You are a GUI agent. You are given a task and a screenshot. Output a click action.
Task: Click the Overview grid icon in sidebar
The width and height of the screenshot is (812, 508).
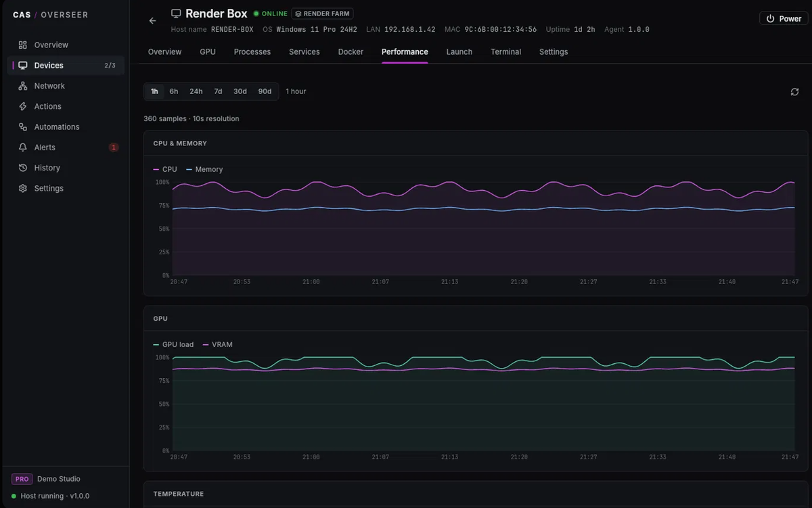(x=23, y=45)
